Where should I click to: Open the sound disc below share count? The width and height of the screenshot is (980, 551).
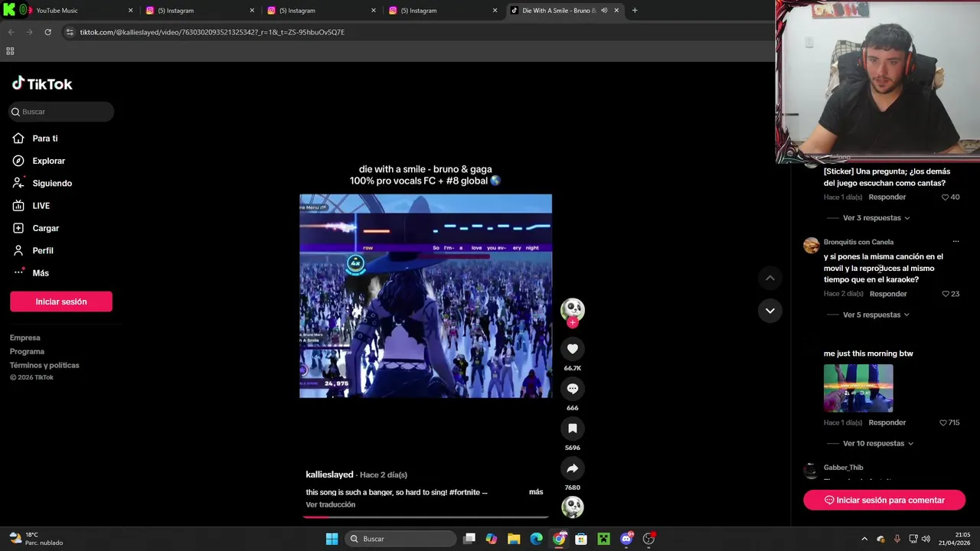572,507
